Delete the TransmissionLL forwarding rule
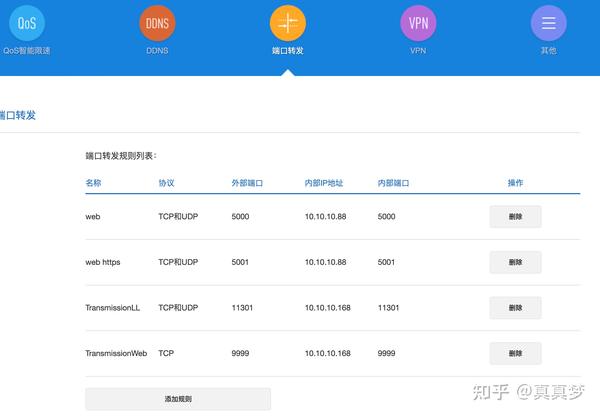 point(515,308)
